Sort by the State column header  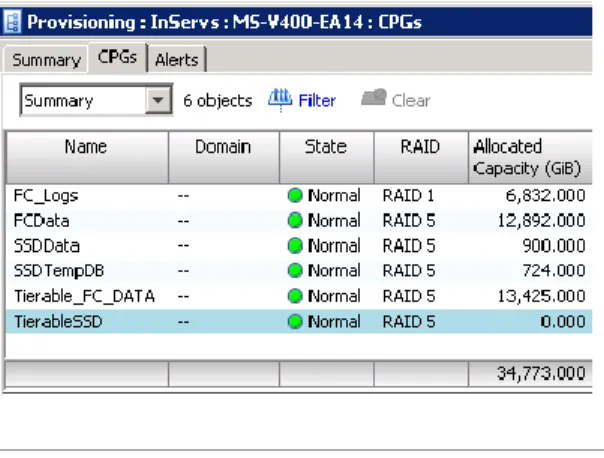327,158
